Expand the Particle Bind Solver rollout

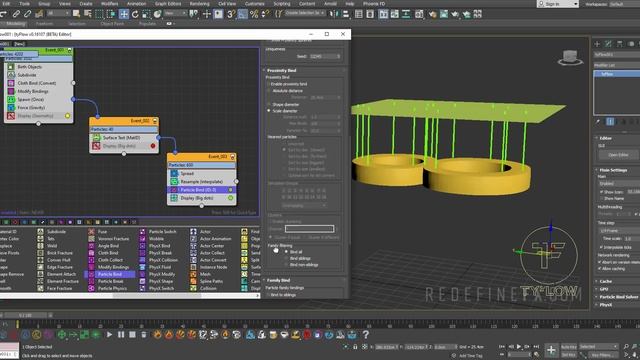[618, 297]
